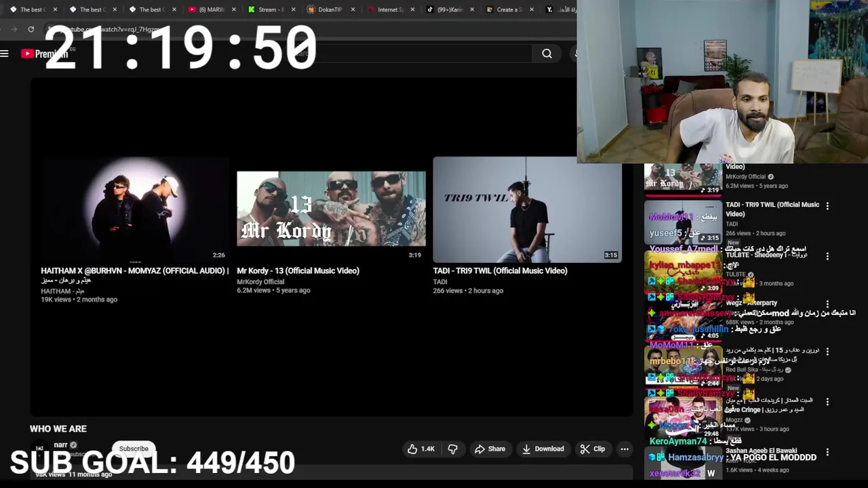
Task: Close the DokanTIP tab
Action: click(353, 9)
